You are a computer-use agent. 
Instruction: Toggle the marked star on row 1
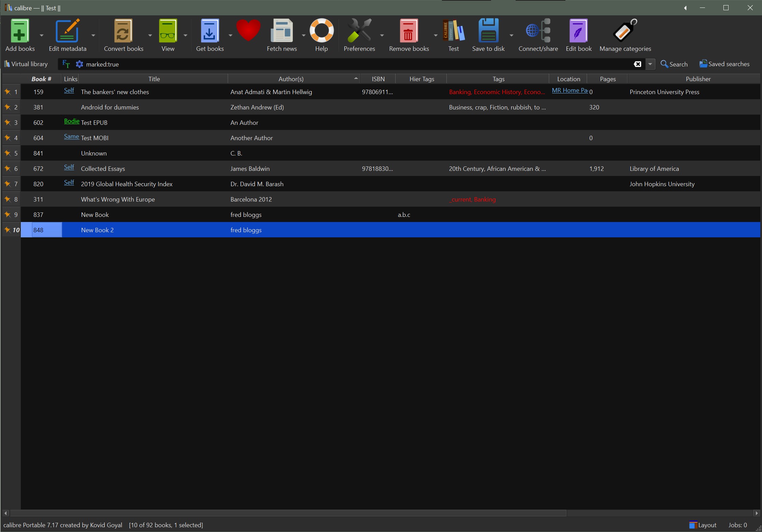click(8, 92)
